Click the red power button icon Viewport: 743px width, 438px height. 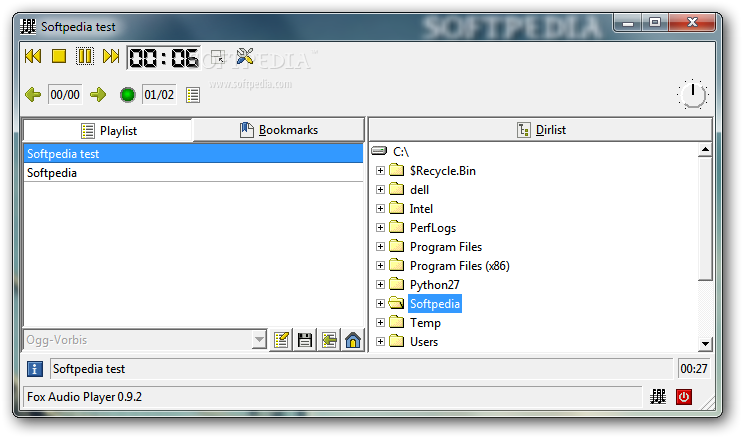[683, 397]
